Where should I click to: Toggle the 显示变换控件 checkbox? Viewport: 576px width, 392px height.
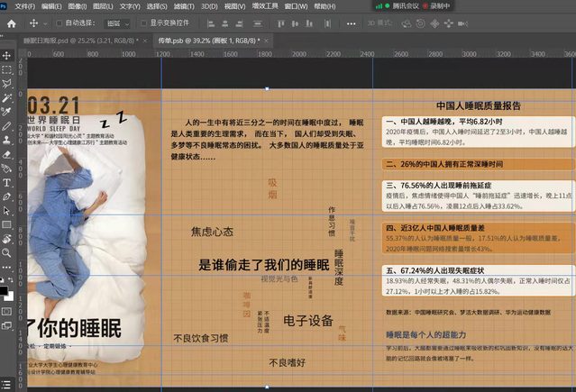click(x=143, y=22)
